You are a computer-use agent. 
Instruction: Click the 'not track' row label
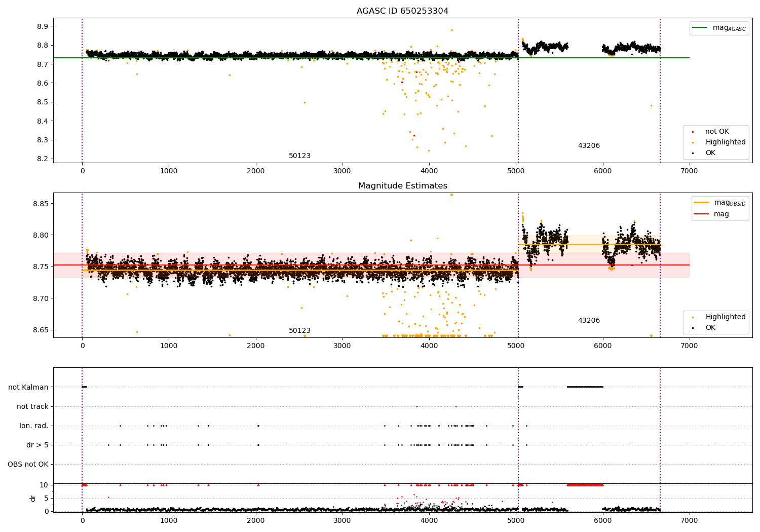[x=32, y=406]
